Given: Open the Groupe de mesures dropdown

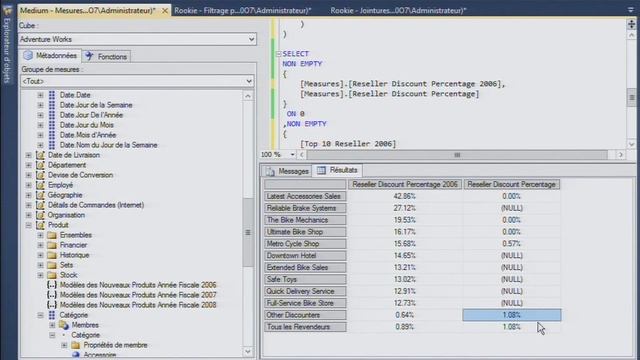Looking at the screenshot, I should (x=249, y=81).
